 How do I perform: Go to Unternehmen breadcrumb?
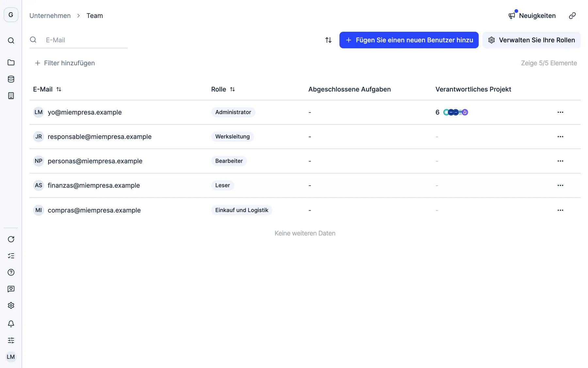50,16
